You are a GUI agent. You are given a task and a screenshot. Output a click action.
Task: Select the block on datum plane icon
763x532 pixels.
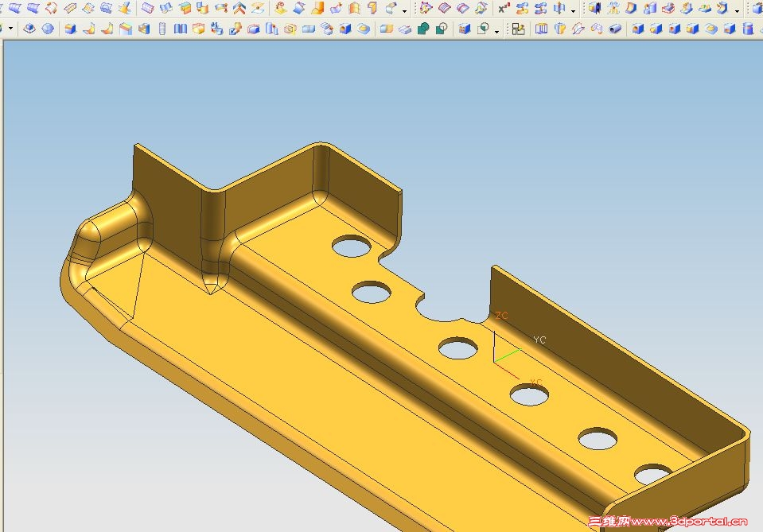click(29, 29)
